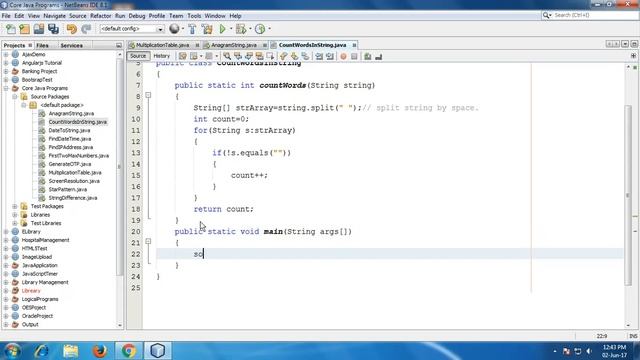Expand the HospitalManagement project node

tap(6, 240)
